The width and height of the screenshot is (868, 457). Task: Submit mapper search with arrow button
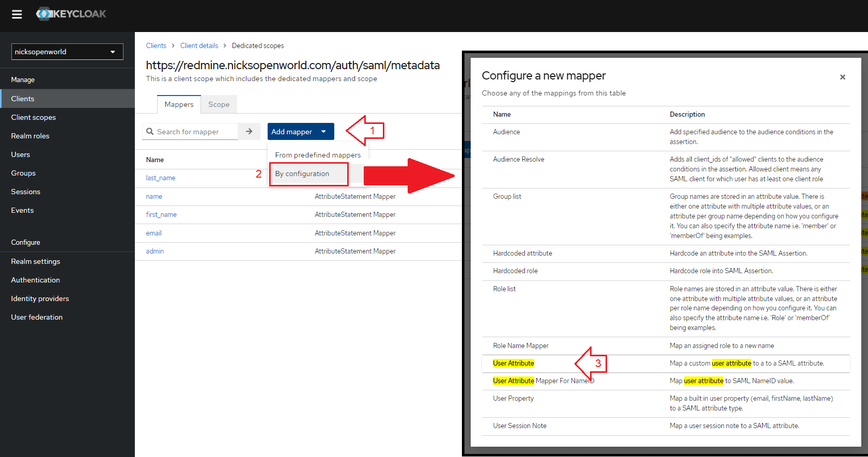click(249, 132)
